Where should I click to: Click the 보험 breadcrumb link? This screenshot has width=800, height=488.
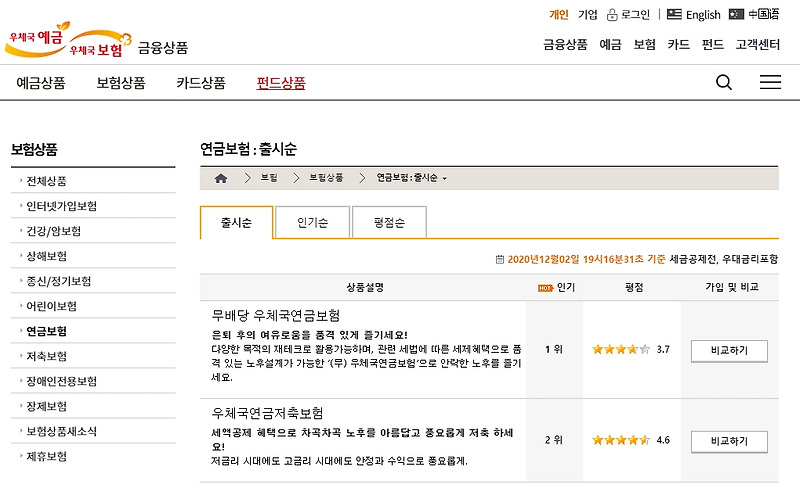pyautogui.click(x=269, y=178)
